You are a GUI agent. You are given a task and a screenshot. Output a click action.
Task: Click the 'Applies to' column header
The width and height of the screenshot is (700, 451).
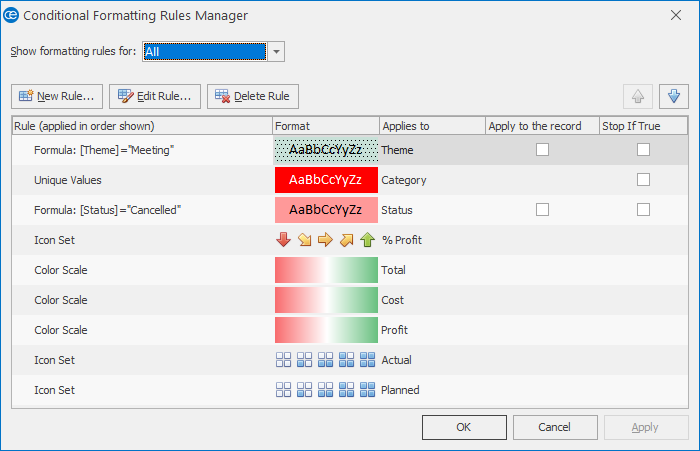(432, 126)
